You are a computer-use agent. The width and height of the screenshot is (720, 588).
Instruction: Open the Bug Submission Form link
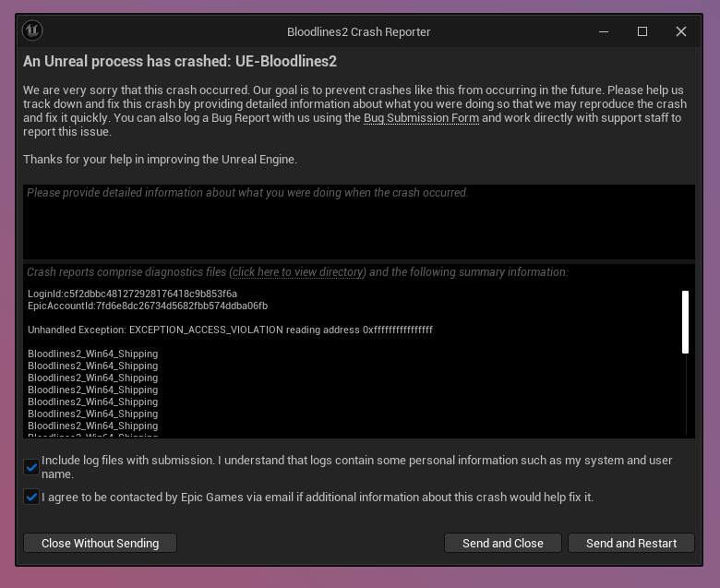421,118
